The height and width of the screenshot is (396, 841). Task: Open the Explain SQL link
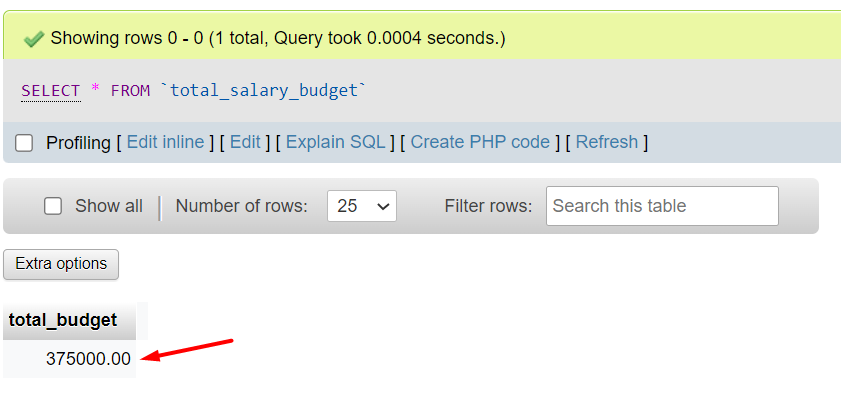point(336,142)
